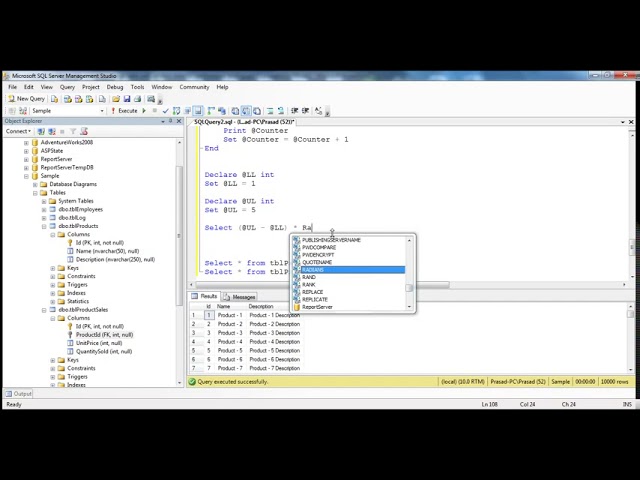Refresh the Object Explorer tree
The width and height of the screenshot is (640, 480).
pos(84,131)
